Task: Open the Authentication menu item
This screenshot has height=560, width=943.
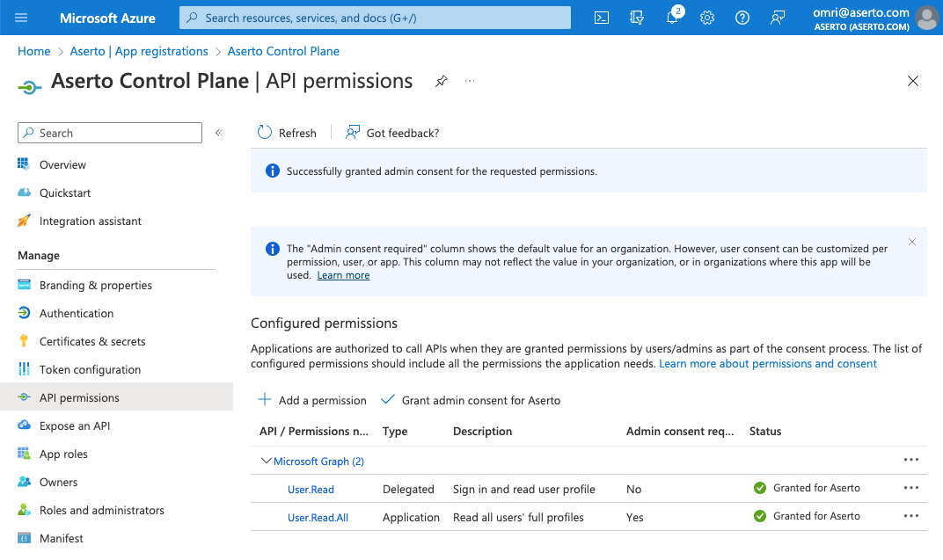Action: 77,313
